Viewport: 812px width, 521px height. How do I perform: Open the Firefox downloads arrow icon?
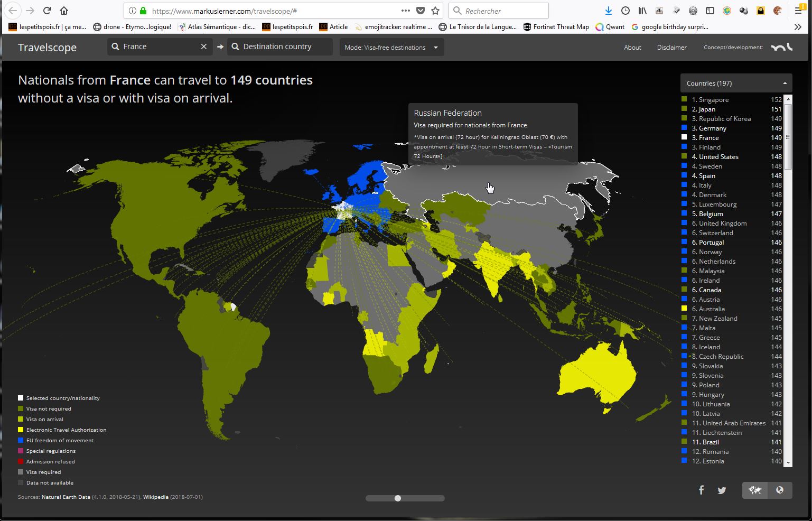[x=609, y=11]
